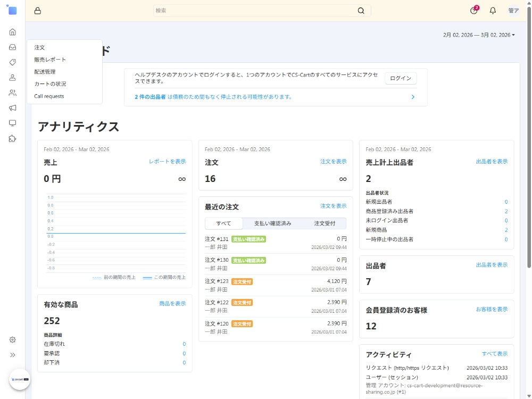Open the Add-ons puzzle icon in sidebar
The image size is (532, 399).
click(x=12, y=138)
